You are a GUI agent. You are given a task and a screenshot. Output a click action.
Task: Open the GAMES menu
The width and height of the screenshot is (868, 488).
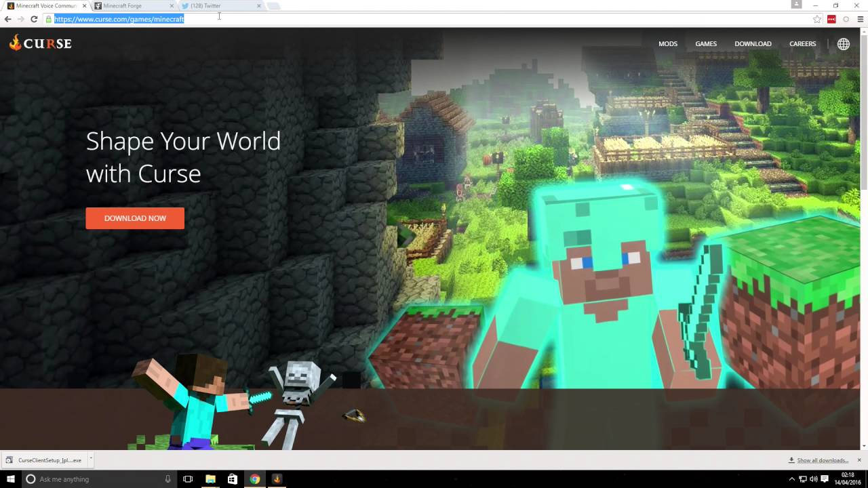[706, 43]
